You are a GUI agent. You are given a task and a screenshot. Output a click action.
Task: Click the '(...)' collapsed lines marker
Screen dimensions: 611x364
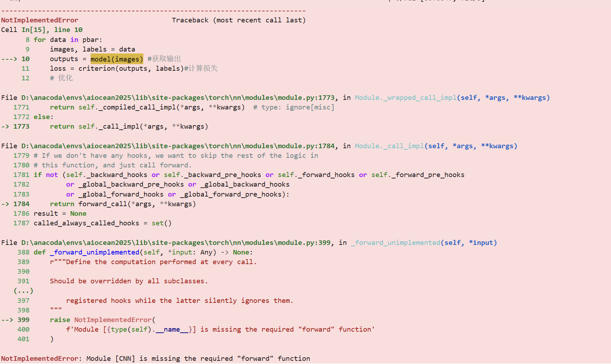coord(23,291)
